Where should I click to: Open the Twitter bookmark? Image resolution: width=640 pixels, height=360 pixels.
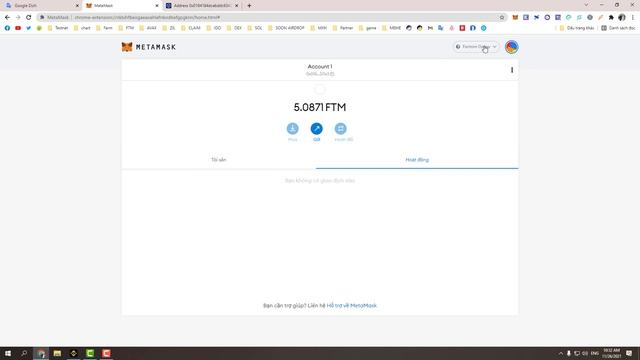click(x=29, y=28)
